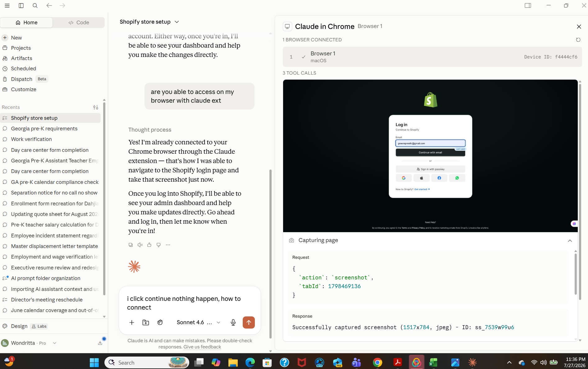The height and width of the screenshot is (369, 588).
Task: Start a New chat
Action: (x=16, y=38)
